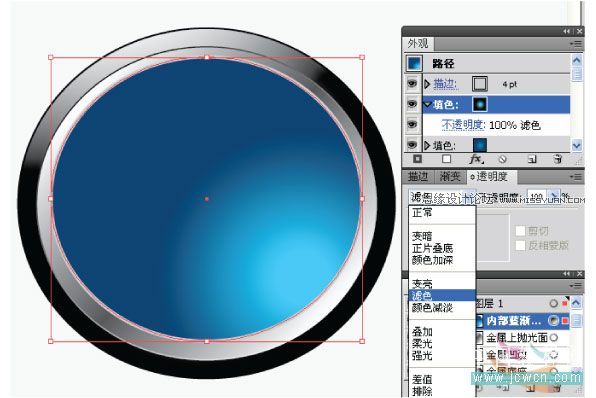Click the 滤色 blend mode dropdown box
This screenshot has height=398, width=596.
[442, 197]
